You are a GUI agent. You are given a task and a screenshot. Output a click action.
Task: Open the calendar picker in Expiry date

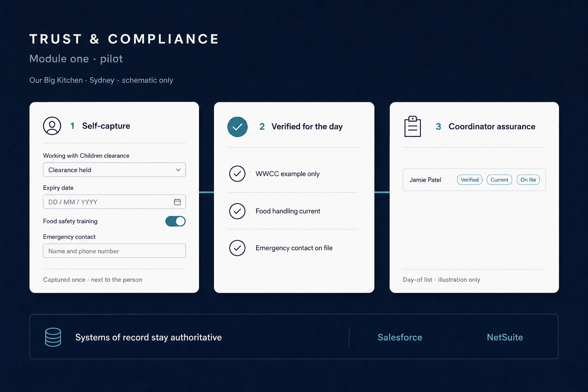(x=177, y=202)
